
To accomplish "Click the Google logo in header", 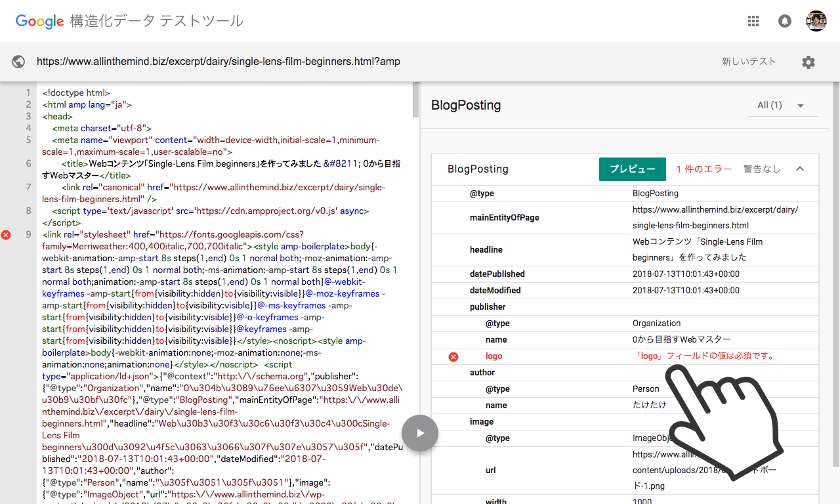I will pos(39,21).
